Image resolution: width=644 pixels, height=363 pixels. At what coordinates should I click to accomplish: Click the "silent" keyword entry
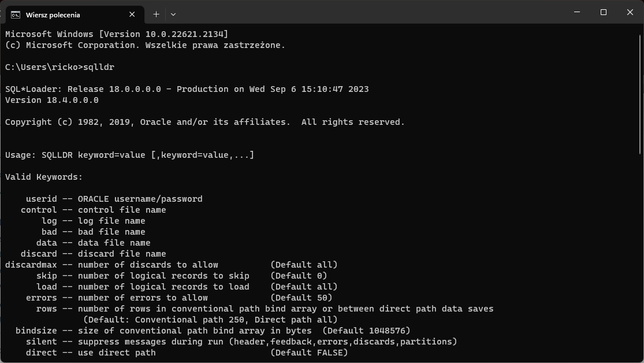pos(41,342)
